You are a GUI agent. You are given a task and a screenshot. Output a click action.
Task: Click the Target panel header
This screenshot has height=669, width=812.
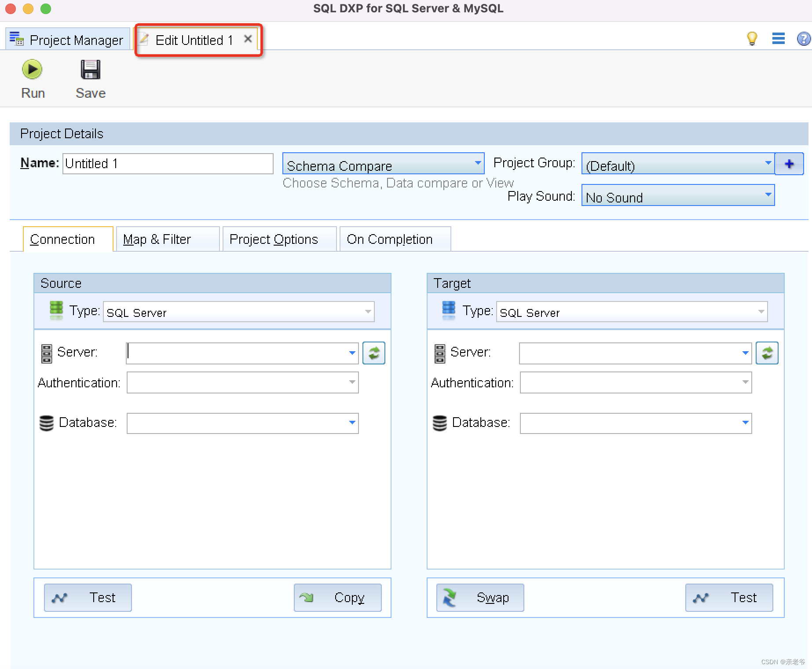click(606, 283)
